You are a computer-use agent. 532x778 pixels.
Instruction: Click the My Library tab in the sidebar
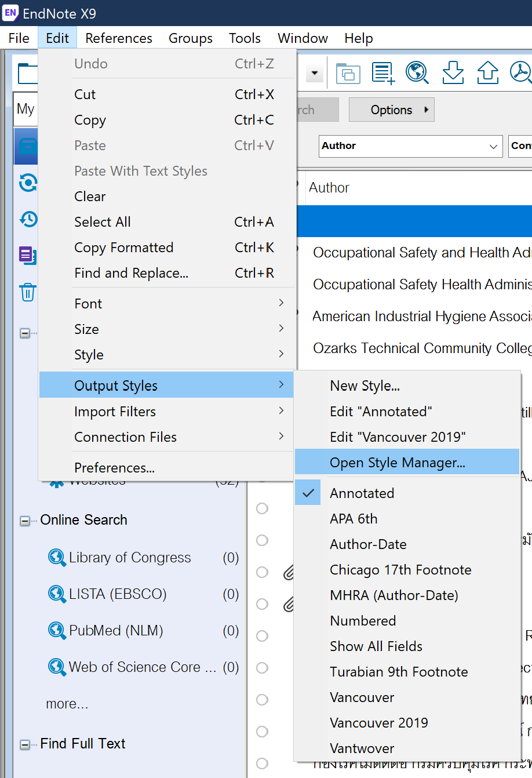pyautogui.click(x=25, y=109)
